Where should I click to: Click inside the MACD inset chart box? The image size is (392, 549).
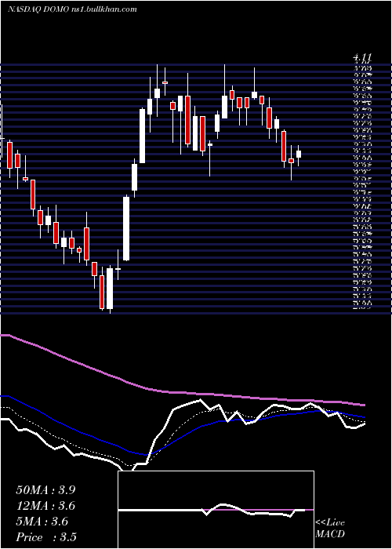click(216, 510)
